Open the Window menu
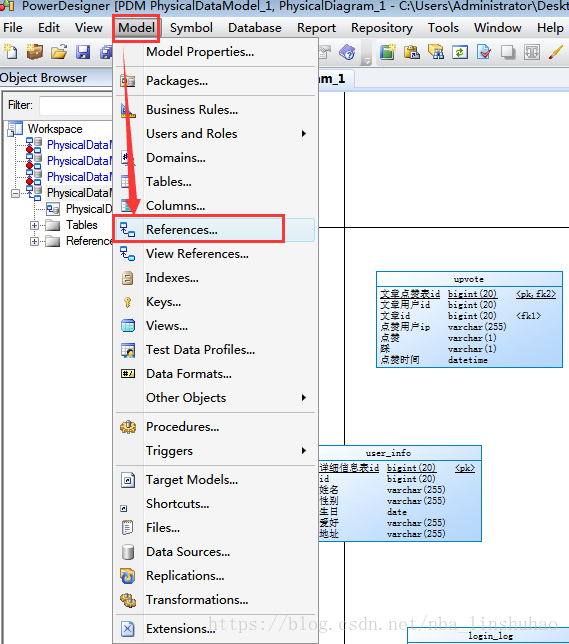The height and width of the screenshot is (644, 569). click(x=498, y=28)
